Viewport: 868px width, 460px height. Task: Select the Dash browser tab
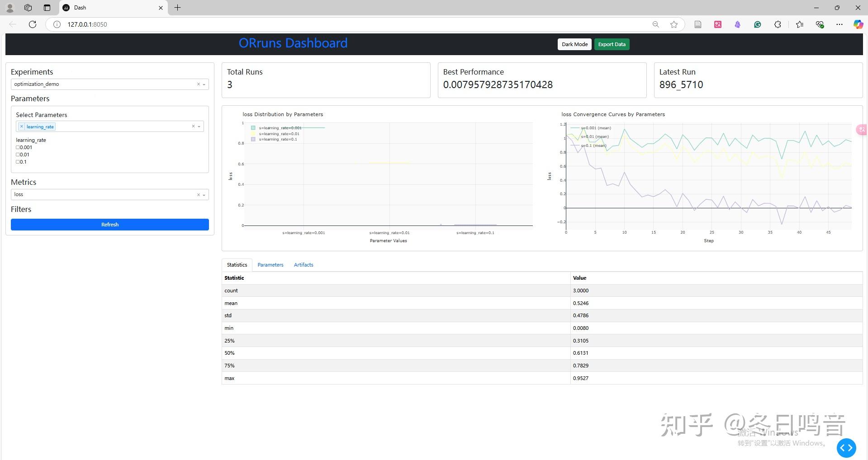click(113, 8)
